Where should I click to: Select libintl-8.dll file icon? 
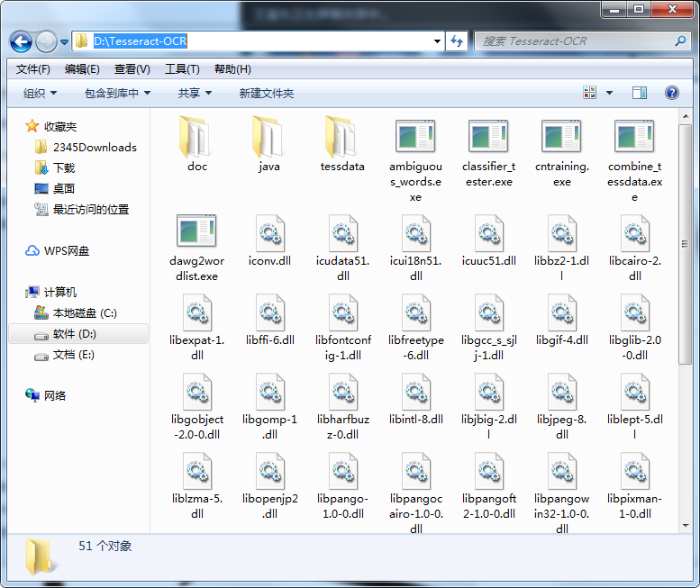(415, 392)
